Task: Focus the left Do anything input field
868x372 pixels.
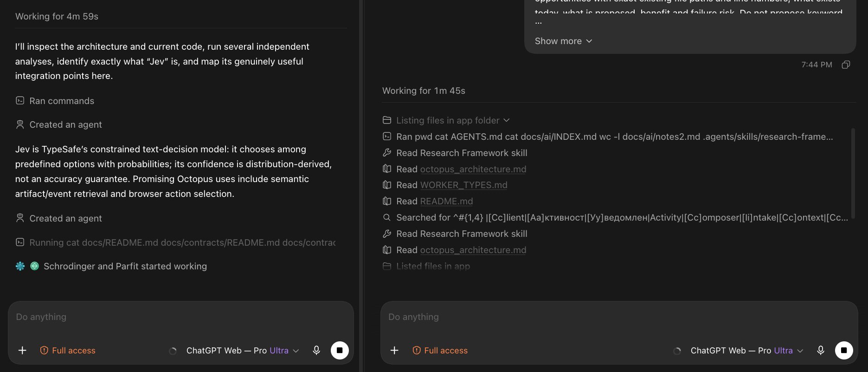Action: click(181, 317)
